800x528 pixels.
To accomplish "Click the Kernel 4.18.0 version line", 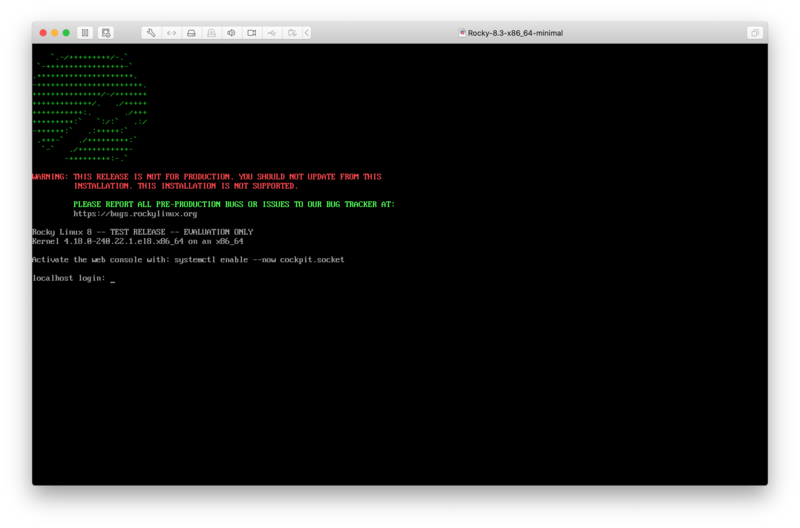I will tap(138, 241).
